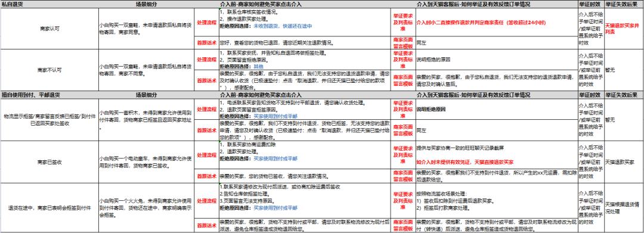Click the 举证时效 value in the 商家认可 row

point(590,29)
